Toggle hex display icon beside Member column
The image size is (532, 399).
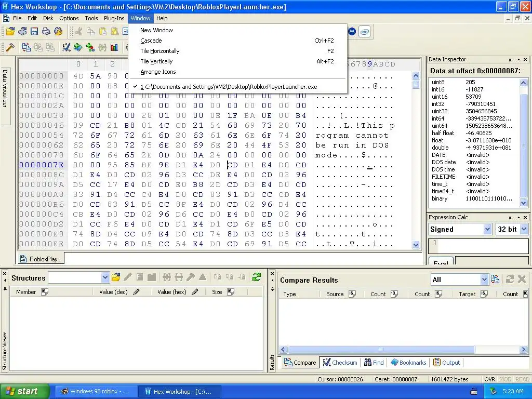[x=45, y=292]
